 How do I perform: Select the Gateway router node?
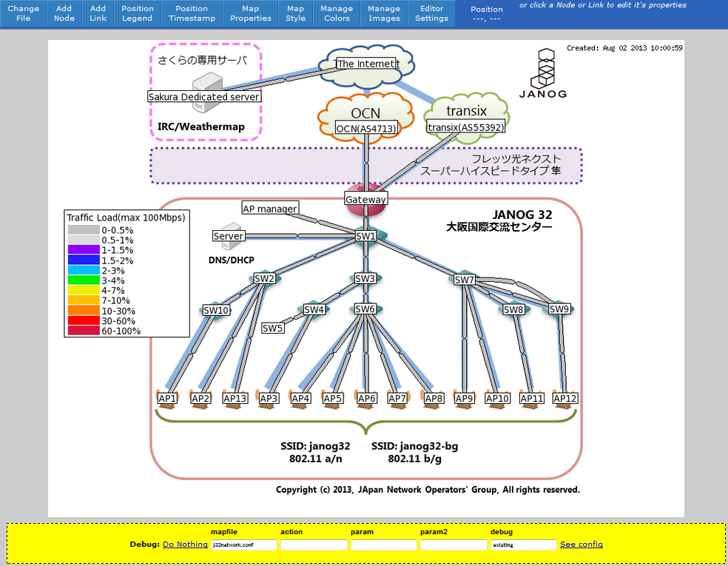click(366, 199)
